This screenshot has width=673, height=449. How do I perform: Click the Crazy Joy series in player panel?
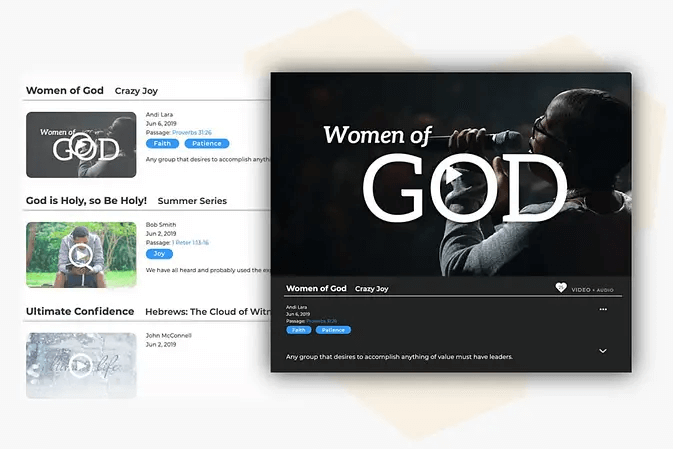[372, 289]
